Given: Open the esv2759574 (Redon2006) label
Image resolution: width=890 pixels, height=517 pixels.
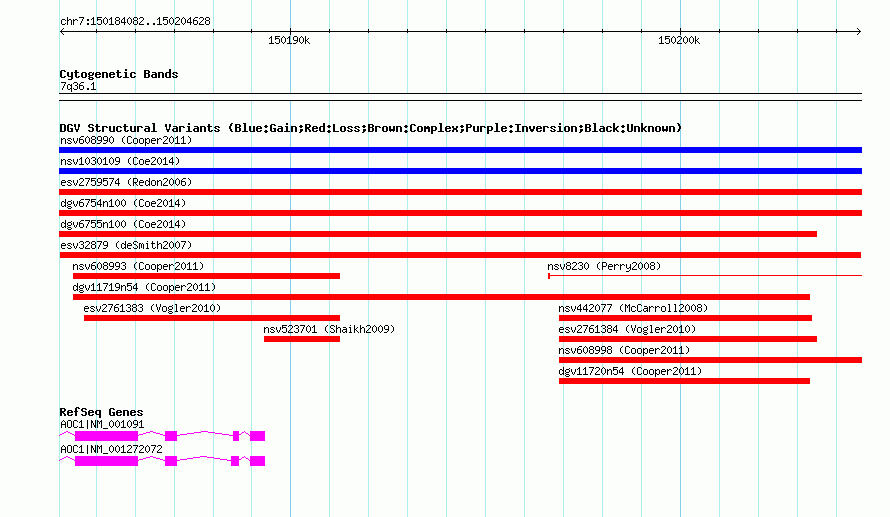Looking at the screenshot, I should pos(126,182).
